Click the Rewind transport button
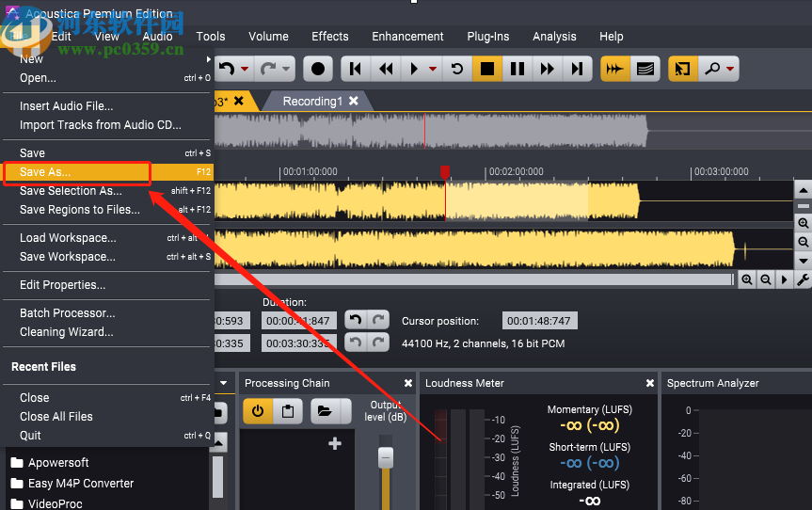This screenshot has width=812, height=510. pos(386,69)
